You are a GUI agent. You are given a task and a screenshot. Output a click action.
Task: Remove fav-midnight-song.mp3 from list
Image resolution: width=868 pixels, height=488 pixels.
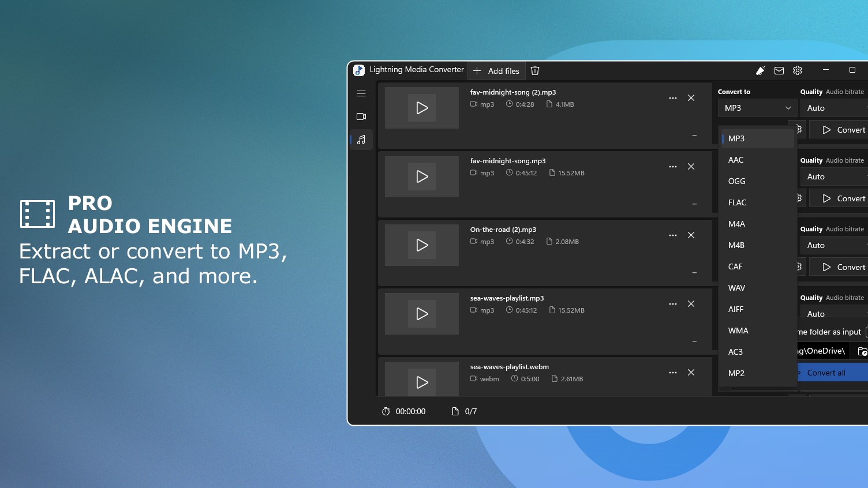691,167
